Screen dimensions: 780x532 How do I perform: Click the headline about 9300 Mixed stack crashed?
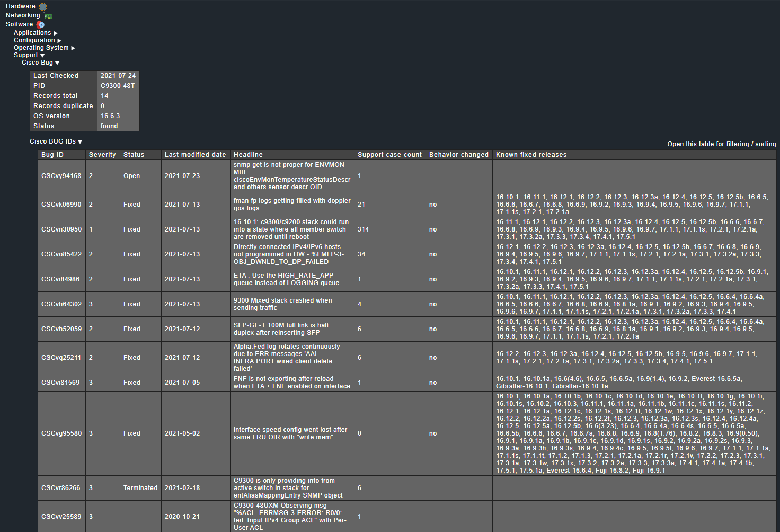pos(283,304)
